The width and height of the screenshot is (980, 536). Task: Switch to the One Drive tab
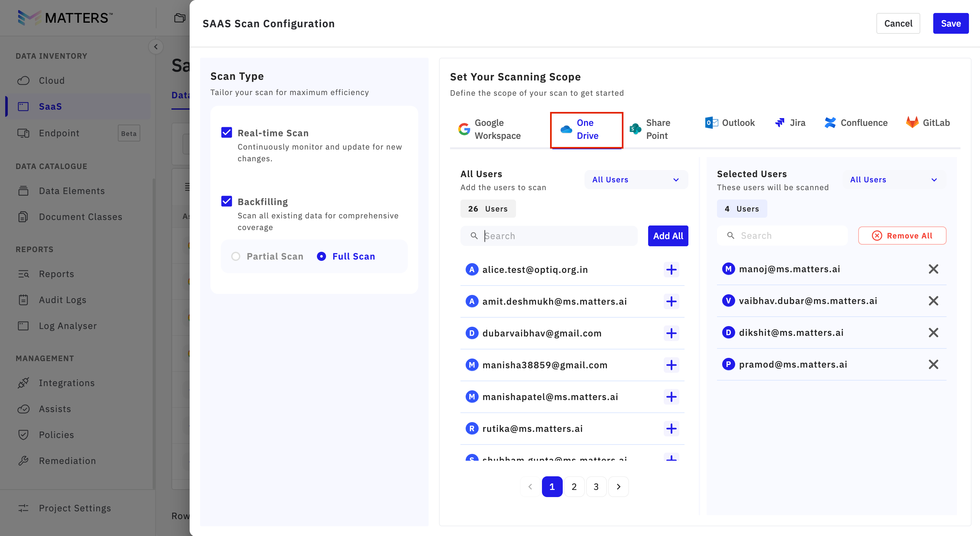[x=587, y=130]
